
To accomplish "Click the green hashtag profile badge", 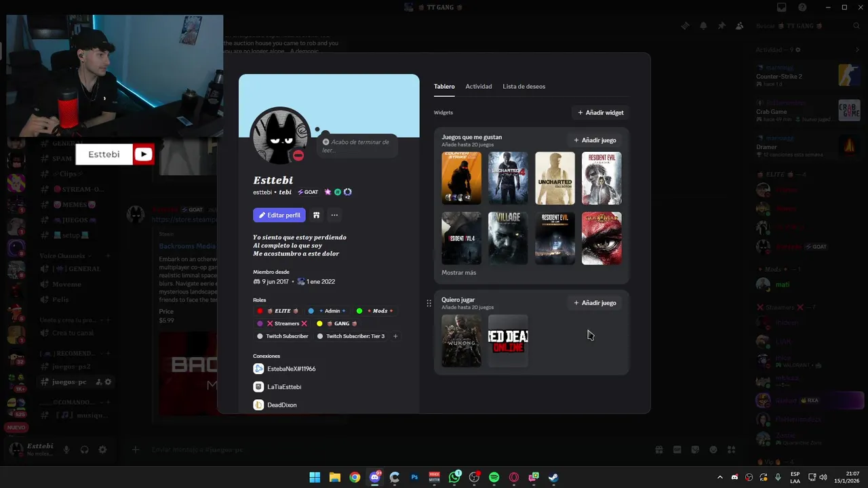I will [x=338, y=192].
